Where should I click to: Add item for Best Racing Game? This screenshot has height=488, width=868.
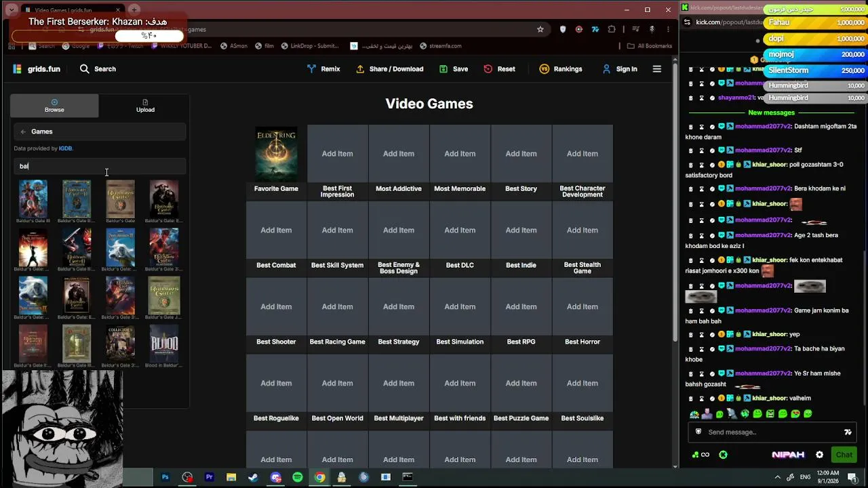click(337, 307)
